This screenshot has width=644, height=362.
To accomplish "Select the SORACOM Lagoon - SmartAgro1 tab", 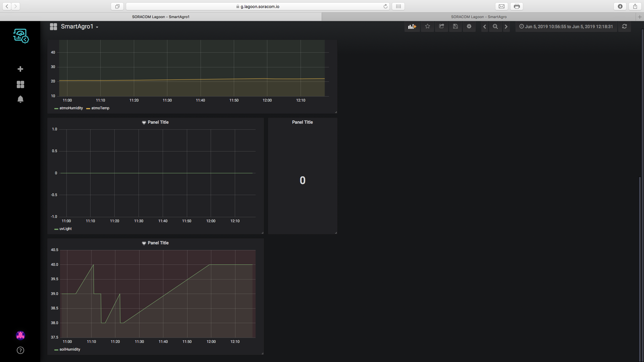I will tap(161, 17).
